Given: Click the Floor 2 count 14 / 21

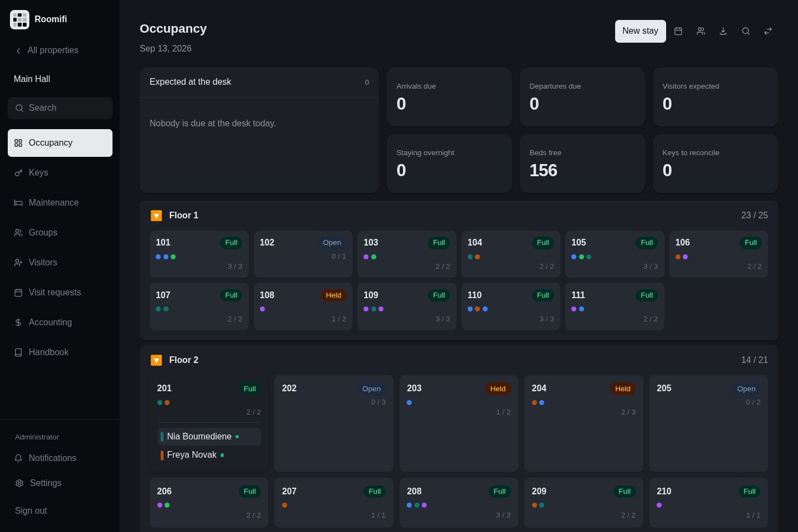Looking at the screenshot, I should (755, 360).
